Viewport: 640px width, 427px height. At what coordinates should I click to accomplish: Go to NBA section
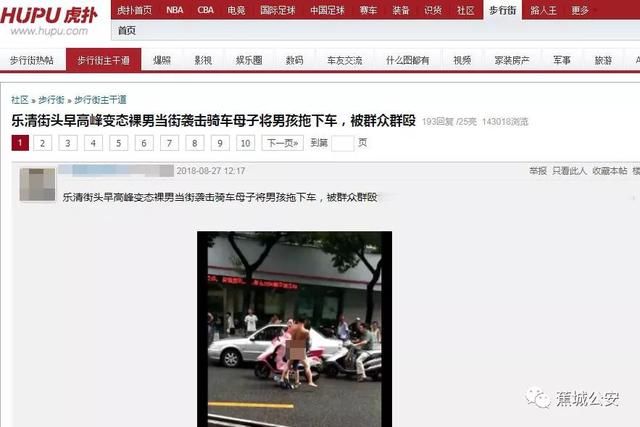[x=174, y=10]
